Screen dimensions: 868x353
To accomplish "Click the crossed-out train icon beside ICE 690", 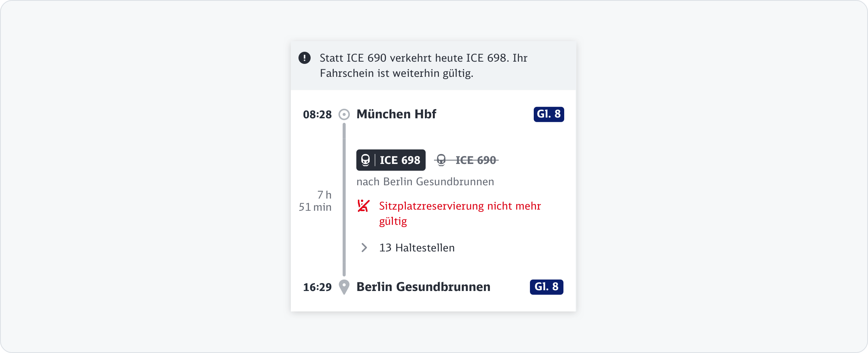I will 441,160.
